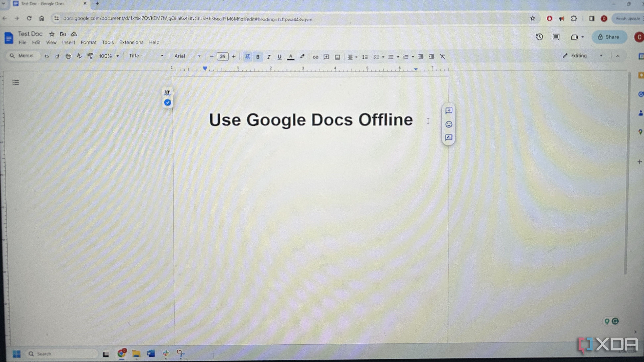Click the Print icon in toolbar
Viewport: 644px width, 362px height.
68,56
